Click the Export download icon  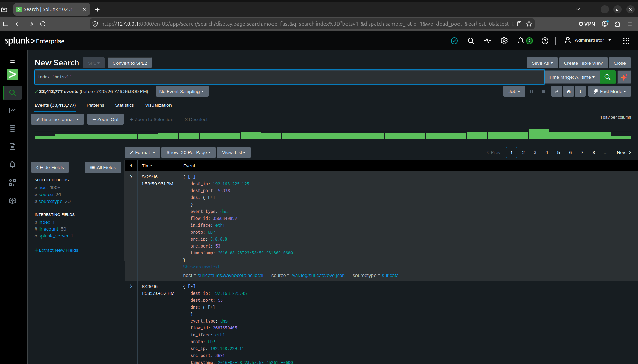point(580,91)
